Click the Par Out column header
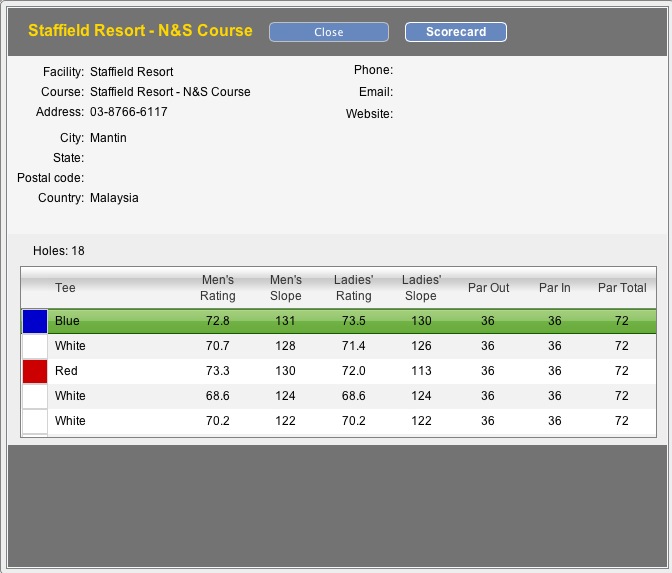 (x=488, y=288)
